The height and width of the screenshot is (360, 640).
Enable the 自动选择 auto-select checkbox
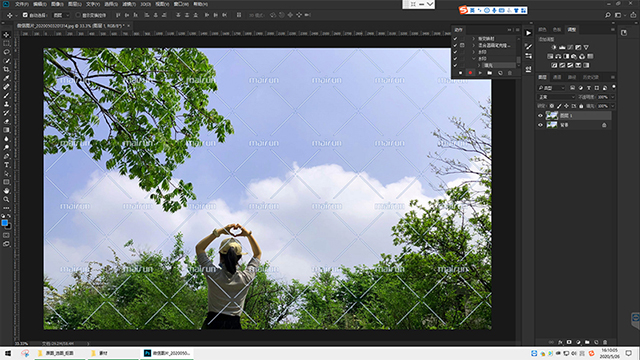click(x=25, y=15)
